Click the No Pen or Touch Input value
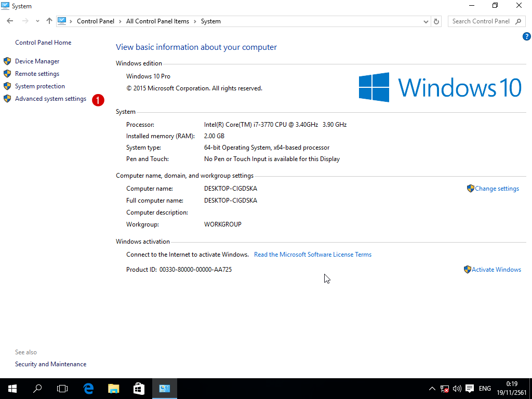Viewport: 532px width, 399px height. point(272,159)
